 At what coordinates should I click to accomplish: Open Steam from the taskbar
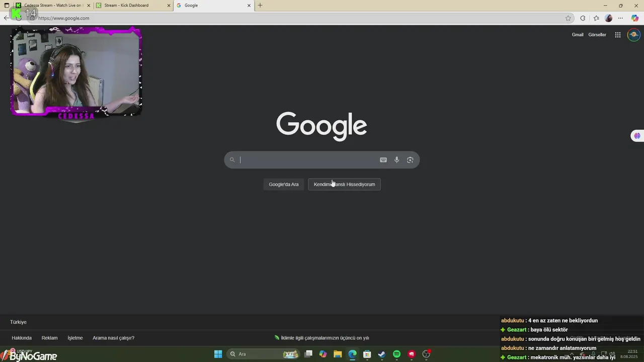[382, 354]
